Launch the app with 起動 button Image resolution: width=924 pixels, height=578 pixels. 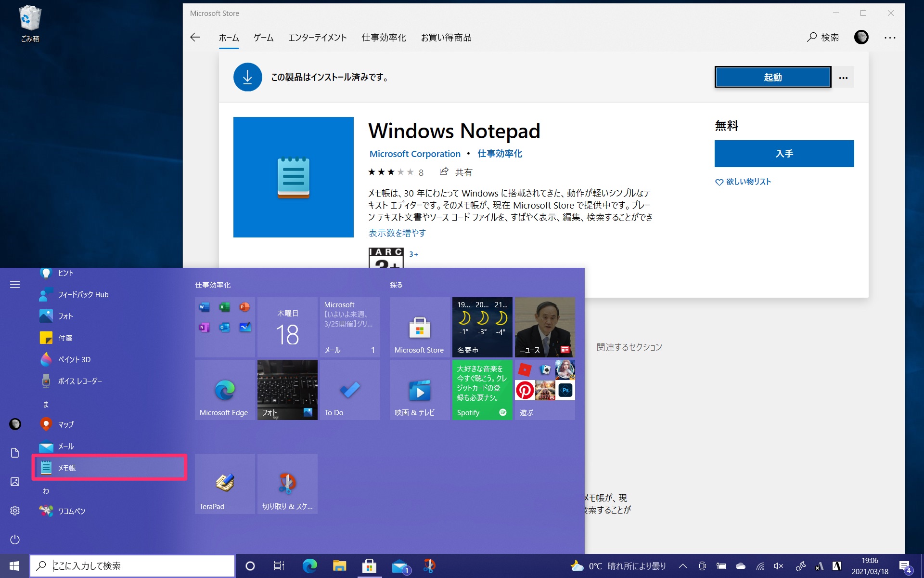tap(773, 77)
